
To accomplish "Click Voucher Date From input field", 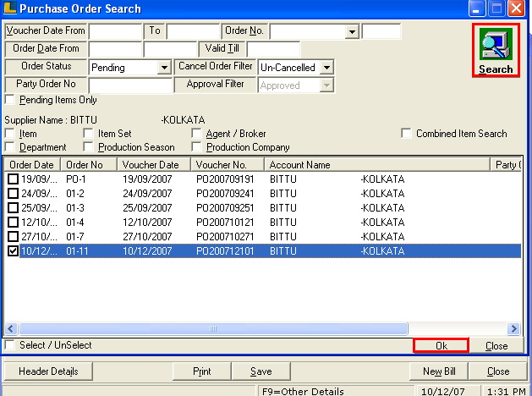I will pos(115,31).
